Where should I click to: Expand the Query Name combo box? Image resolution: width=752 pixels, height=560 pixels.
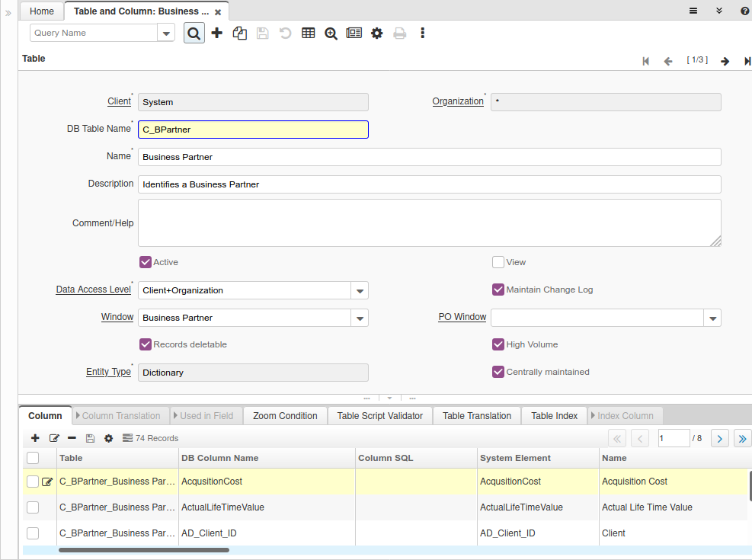(x=166, y=33)
